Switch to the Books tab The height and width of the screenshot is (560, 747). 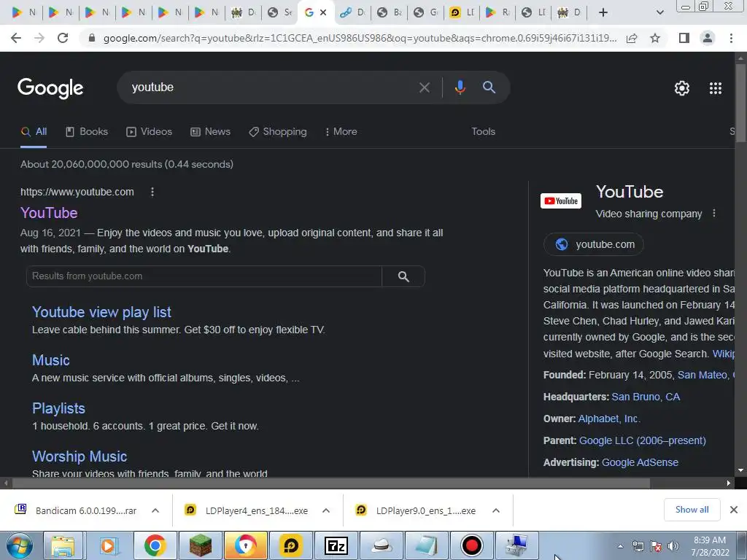pyautogui.click(x=87, y=132)
